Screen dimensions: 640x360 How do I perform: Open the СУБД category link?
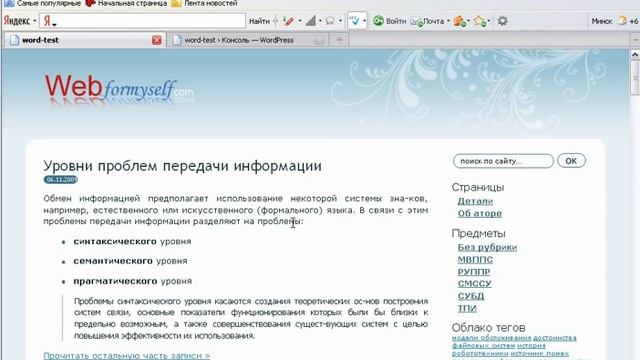(x=471, y=296)
